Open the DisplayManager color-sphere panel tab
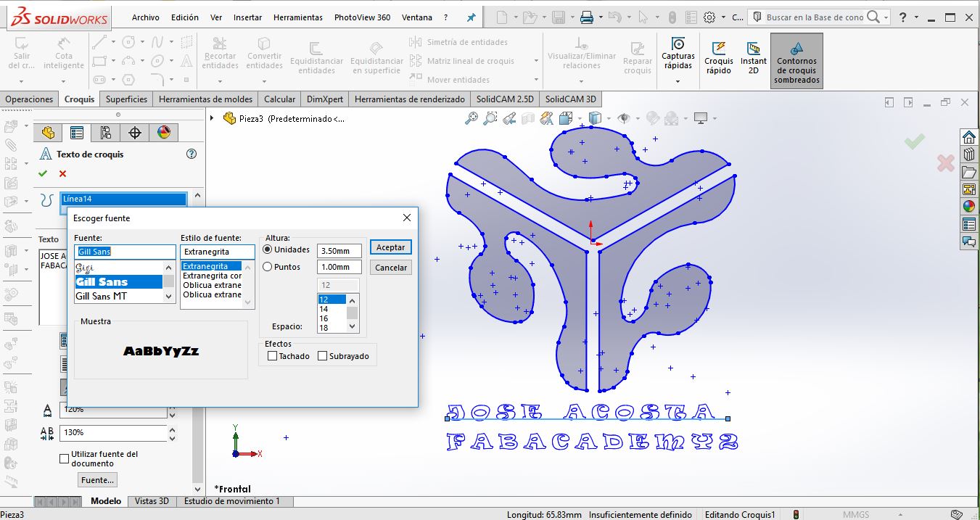The height and width of the screenshot is (520, 980). (x=163, y=133)
